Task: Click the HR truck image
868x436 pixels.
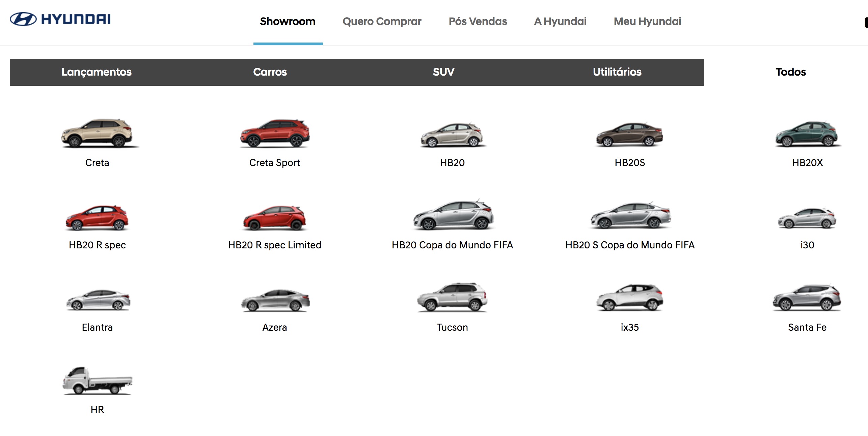Action: 97,381
